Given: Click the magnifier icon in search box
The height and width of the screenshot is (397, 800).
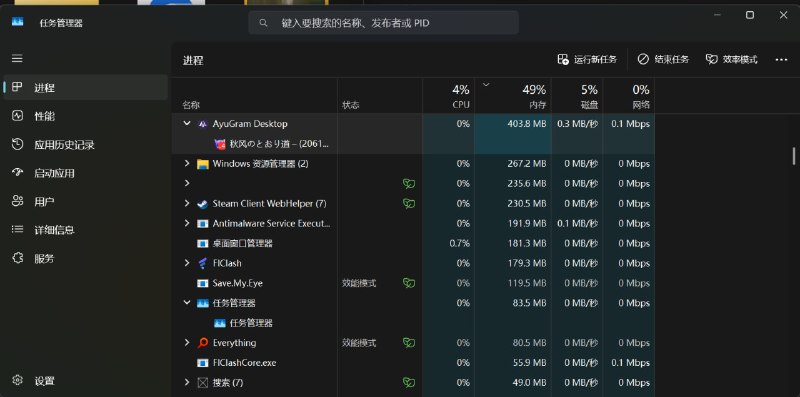Looking at the screenshot, I should point(263,23).
